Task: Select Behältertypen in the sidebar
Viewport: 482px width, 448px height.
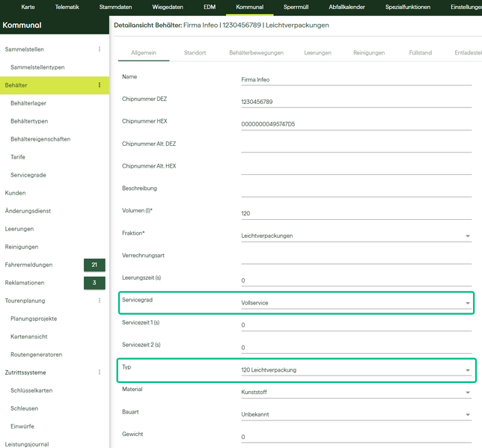Action: click(x=29, y=121)
